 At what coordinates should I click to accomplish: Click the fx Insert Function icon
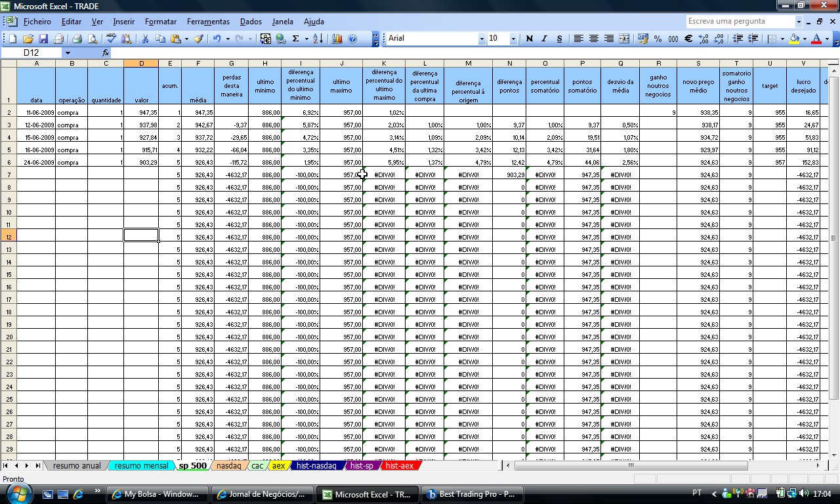tap(106, 52)
